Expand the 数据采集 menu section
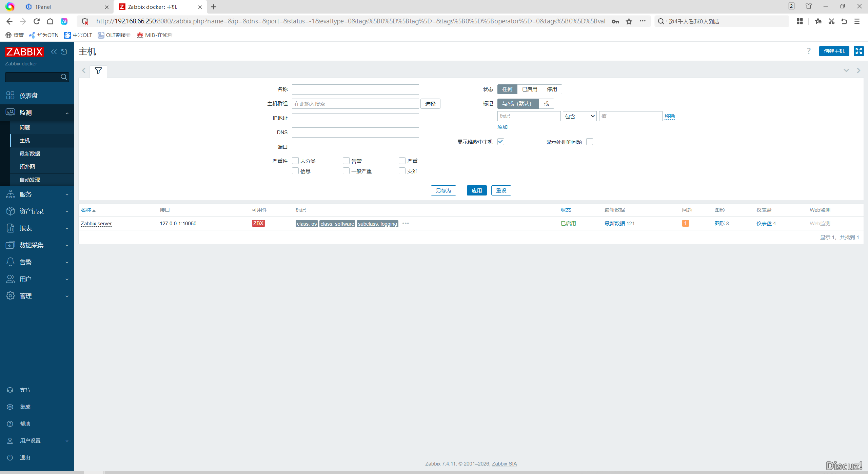 click(37, 245)
